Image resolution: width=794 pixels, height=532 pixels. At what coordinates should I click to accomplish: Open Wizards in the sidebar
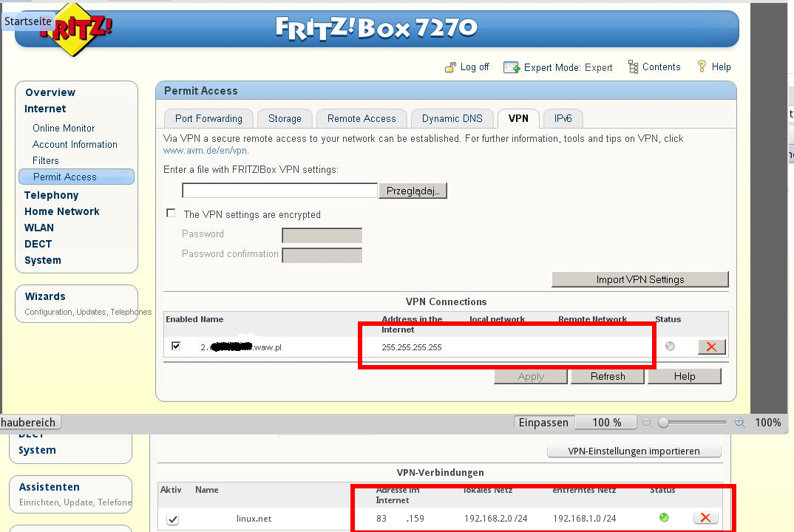point(45,296)
